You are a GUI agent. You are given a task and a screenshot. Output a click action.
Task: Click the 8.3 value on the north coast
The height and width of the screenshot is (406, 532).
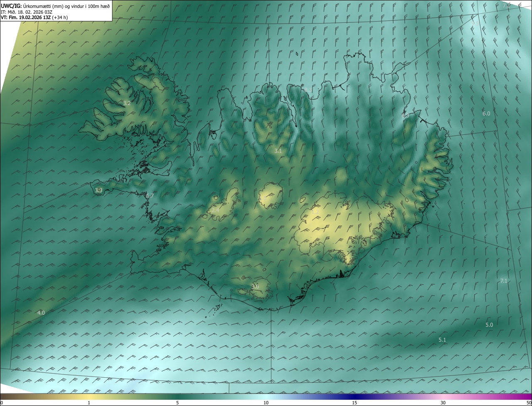(x=308, y=90)
